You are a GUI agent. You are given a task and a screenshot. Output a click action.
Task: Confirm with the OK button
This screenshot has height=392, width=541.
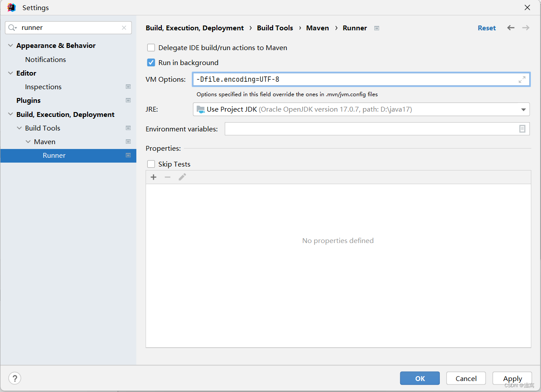coord(420,378)
